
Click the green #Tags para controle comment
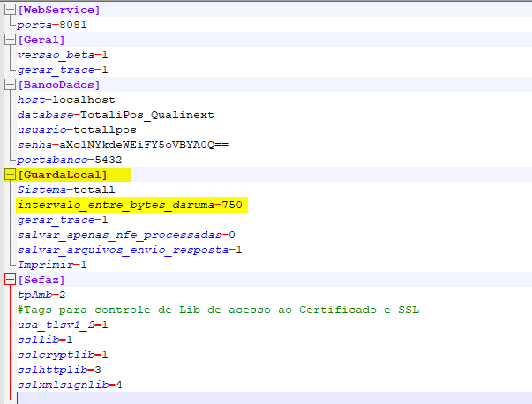pos(218,310)
